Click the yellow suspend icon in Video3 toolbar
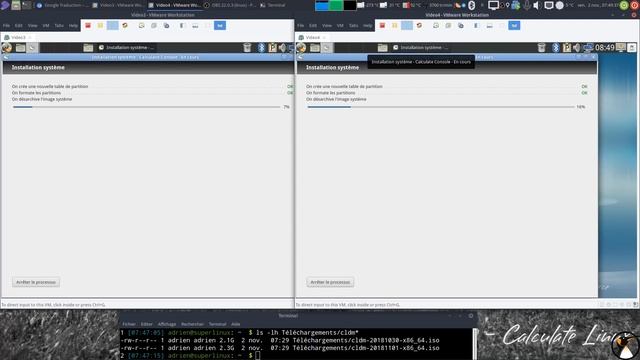Image resolution: width=640 pixels, height=360 pixels. 100,26
